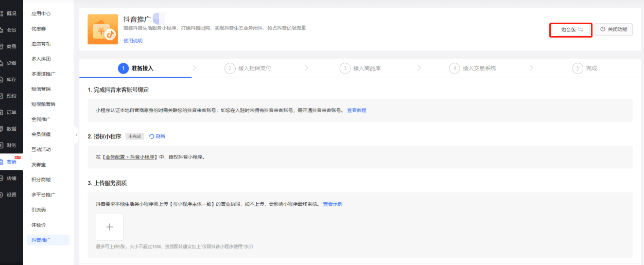Select the 接入担保支付 step tab
The image size is (644, 265).
[x=249, y=68]
